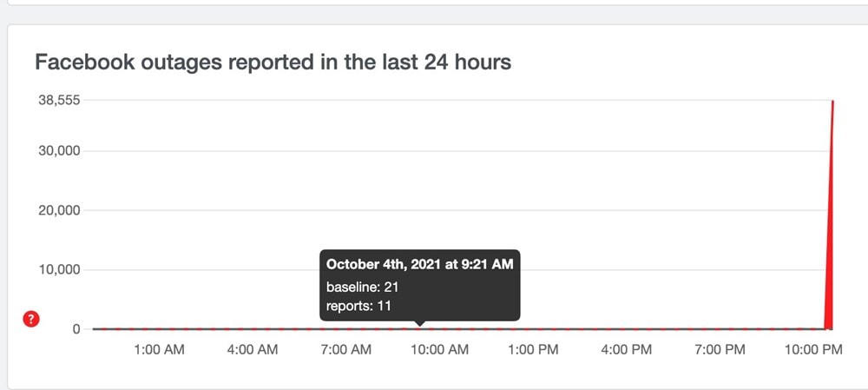Click the 'reports: 11' tooltip line
The image size is (868, 390).
coord(358,305)
